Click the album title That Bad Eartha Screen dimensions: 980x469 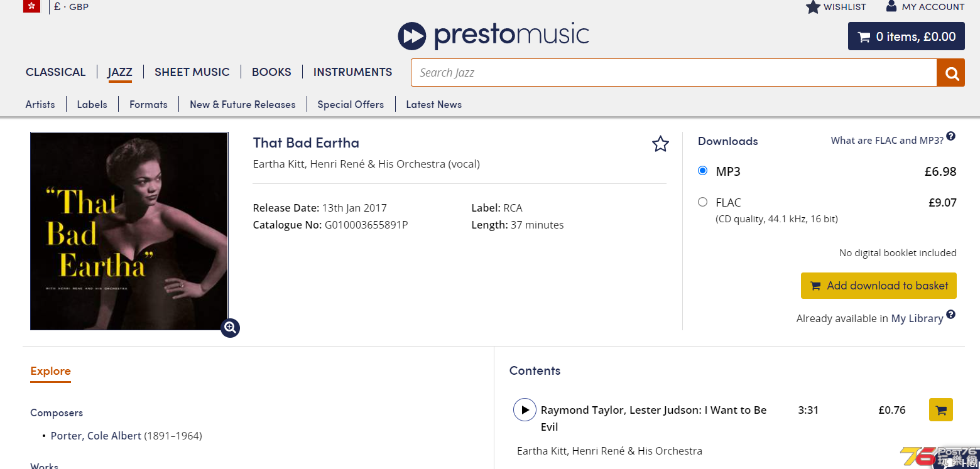tap(306, 143)
